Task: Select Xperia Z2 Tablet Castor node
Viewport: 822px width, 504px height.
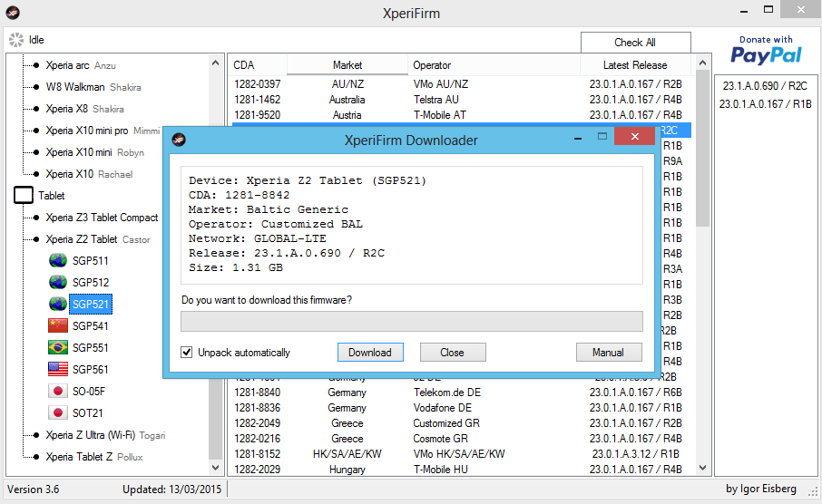Action: pos(97,239)
